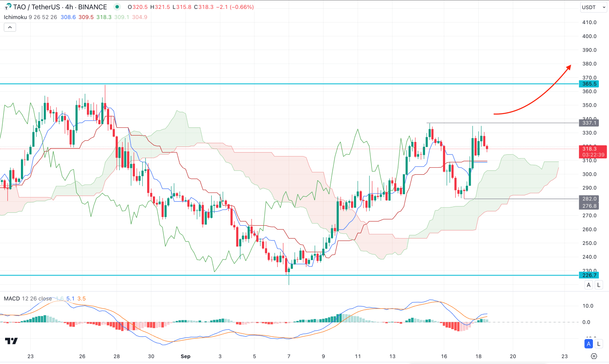Click the green market status dot
The image size is (609, 364).
point(117,7)
